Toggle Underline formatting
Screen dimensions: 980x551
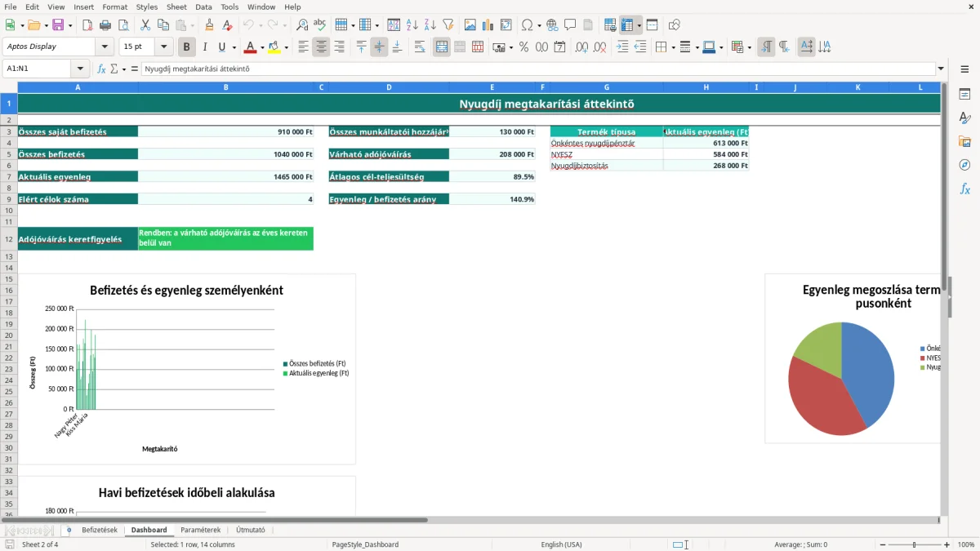tap(222, 47)
